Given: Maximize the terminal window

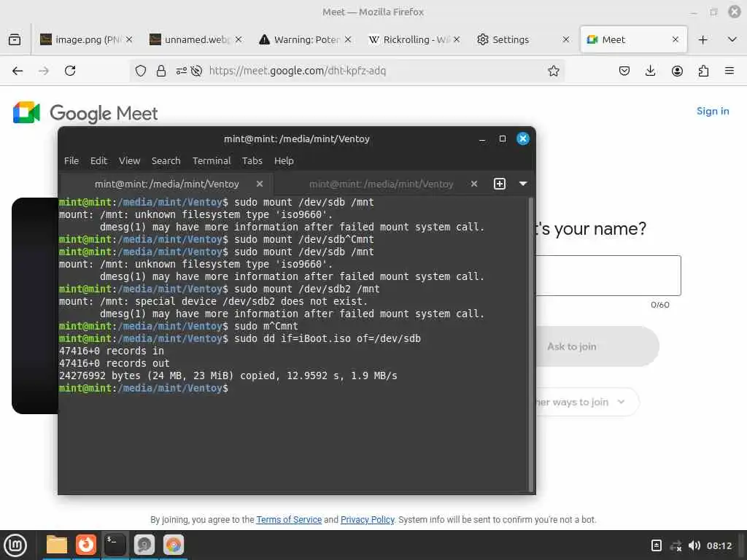Looking at the screenshot, I should point(502,139).
